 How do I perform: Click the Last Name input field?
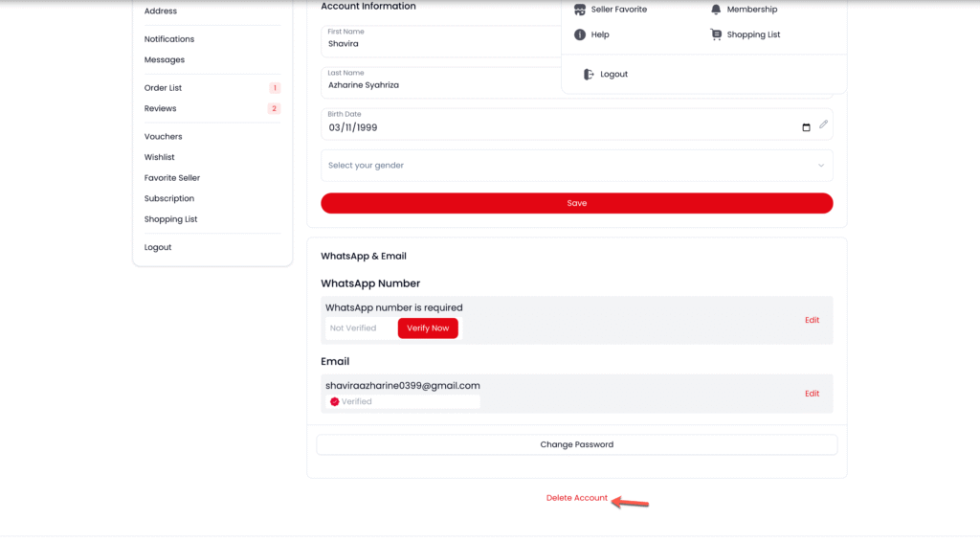tap(440, 85)
